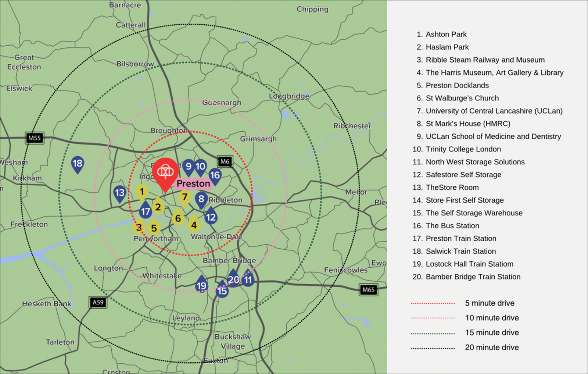Click blue map marker 11
Viewport: 588px width, 374px height.
coord(248,278)
